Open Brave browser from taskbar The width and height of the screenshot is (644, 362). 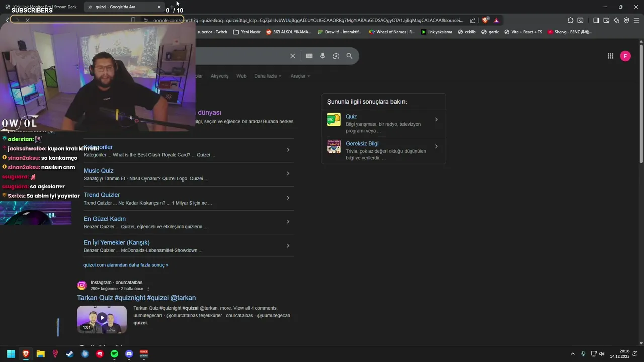[x=26, y=354]
